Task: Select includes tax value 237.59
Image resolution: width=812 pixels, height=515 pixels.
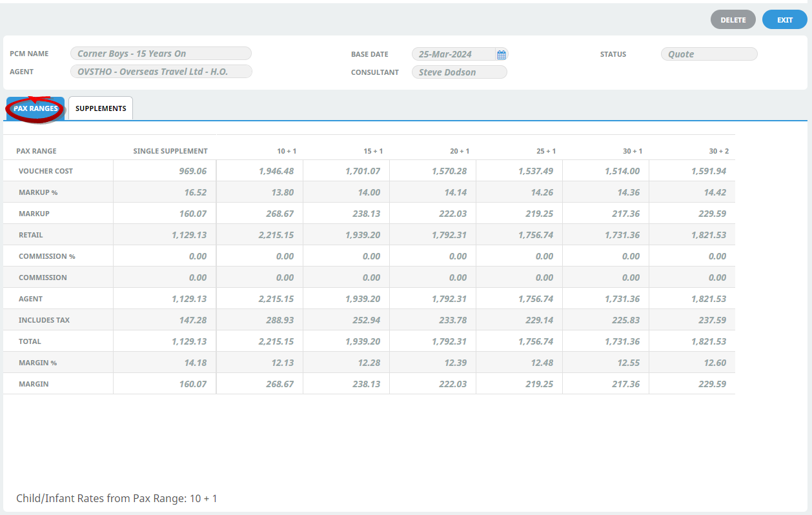Action: tap(712, 320)
